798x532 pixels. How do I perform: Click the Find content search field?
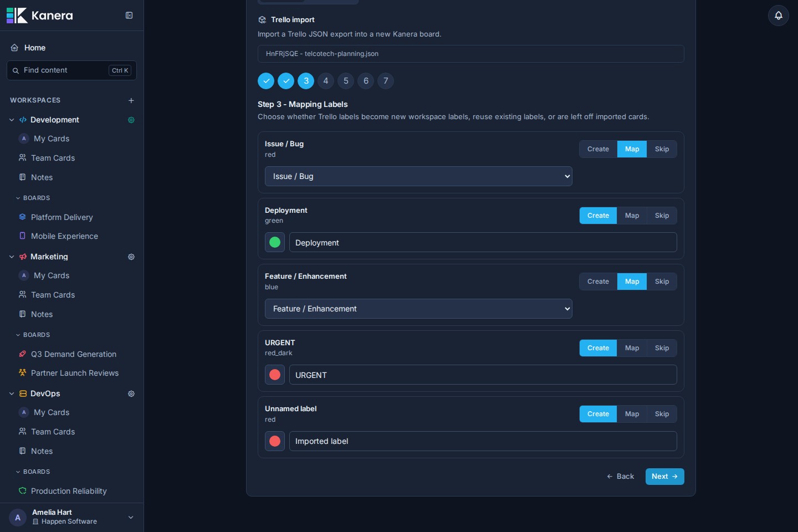point(71,70)
